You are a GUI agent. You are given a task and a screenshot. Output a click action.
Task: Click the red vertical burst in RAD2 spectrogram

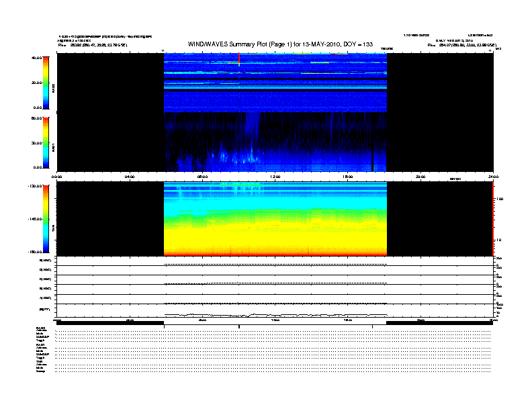239,59
